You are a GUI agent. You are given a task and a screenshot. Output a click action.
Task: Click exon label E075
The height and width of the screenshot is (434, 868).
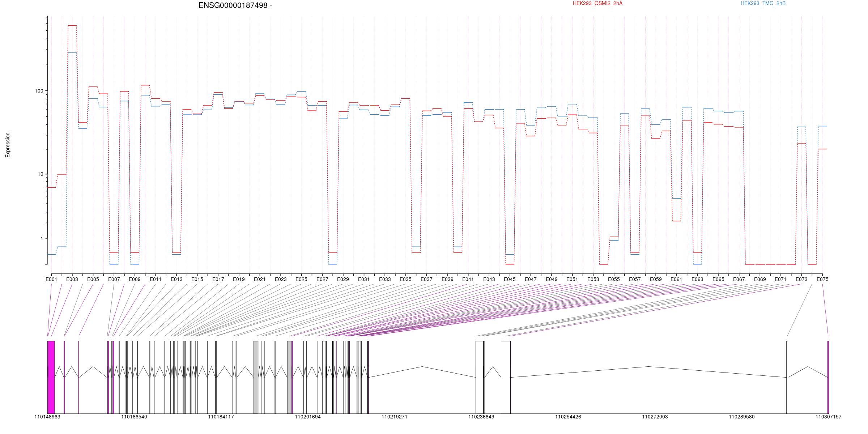click(822, 279)
